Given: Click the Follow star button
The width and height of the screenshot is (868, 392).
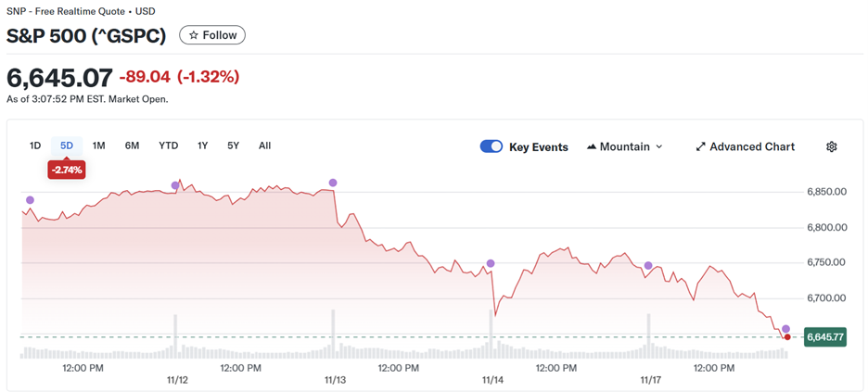Looking at the screenshot, I should click(x=212, y=35).
